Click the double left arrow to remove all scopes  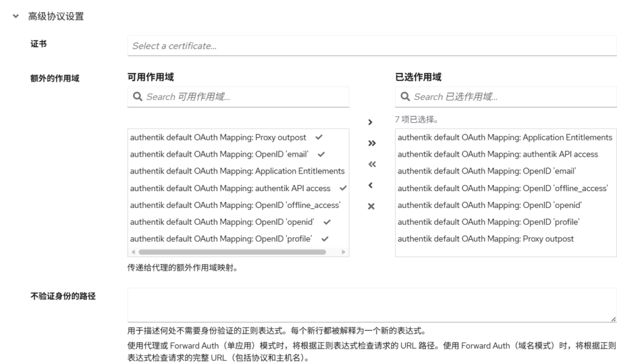pyautogui.click(x=372, y=163)
